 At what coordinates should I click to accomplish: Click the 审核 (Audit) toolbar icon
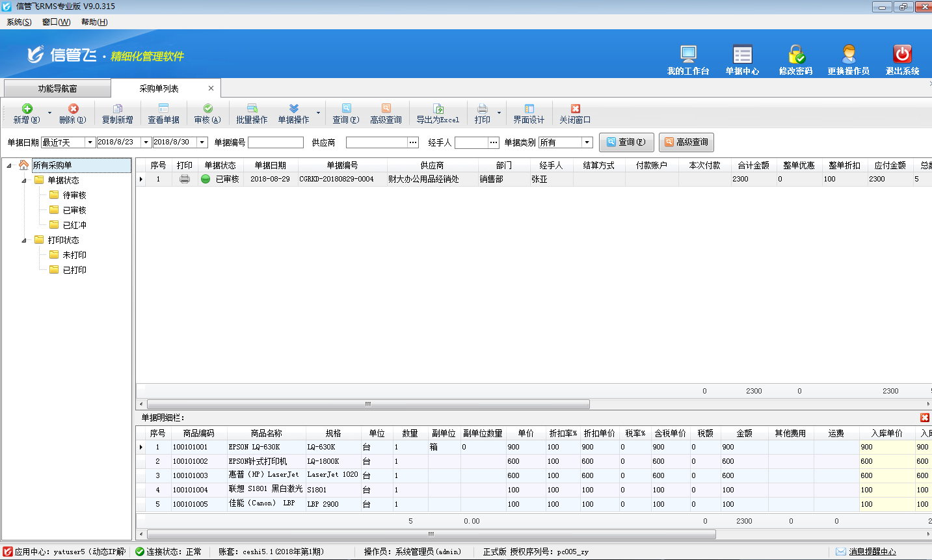click(207, 109)
